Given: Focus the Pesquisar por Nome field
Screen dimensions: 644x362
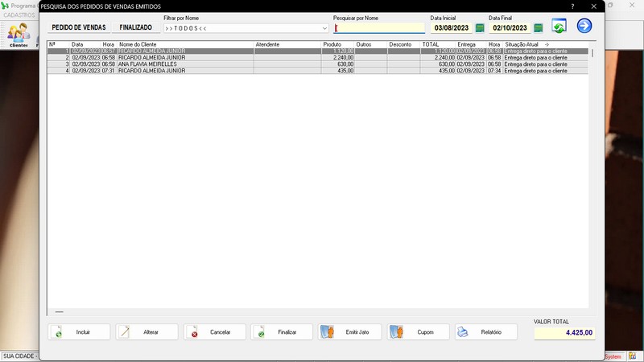Looking at the screenshot, I should pos(378,28).
